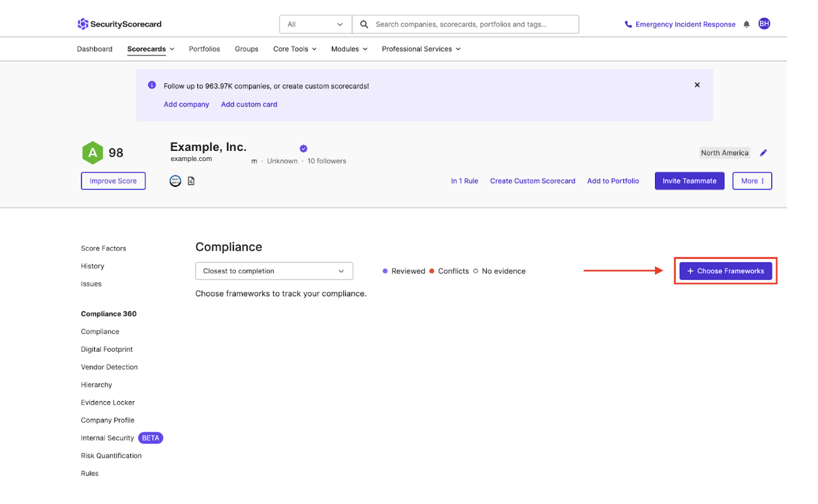Open the Closest to completion sort dropdown
Image resolution: width=818 pixels, height=504 pixels.
[x=274, y=271]
